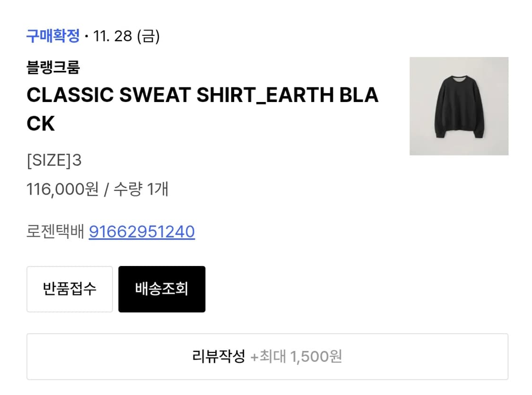The width and height of the screenshot is (532, 395).
Task: Open the CLASSIC SWEAT SHIRT product title
Action: point(203,95)
